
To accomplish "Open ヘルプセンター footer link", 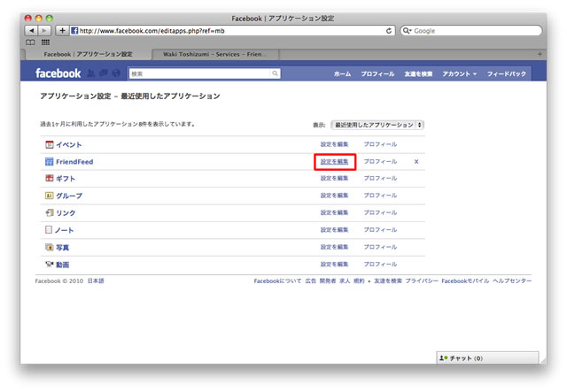I will click(x=512, y=281).
